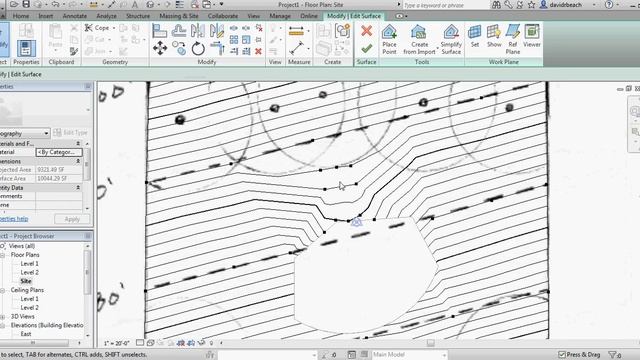Expand the 3D Views tree node

coord(2,316)
